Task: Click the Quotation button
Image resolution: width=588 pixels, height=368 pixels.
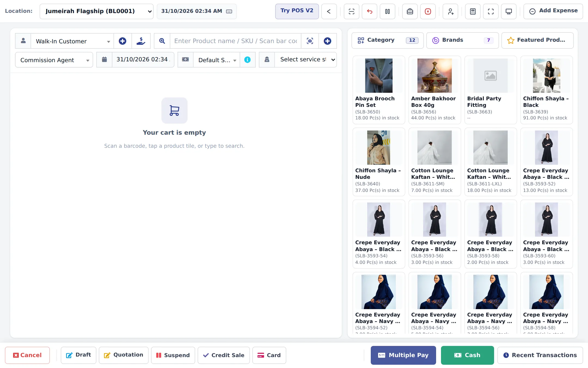Action: [124, 355]
